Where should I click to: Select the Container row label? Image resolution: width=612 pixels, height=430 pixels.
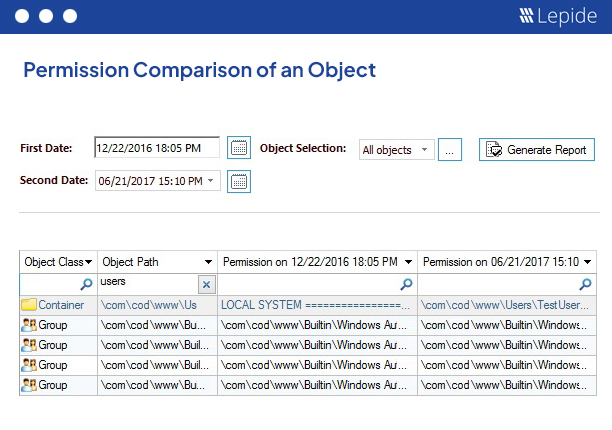(61, 305)
